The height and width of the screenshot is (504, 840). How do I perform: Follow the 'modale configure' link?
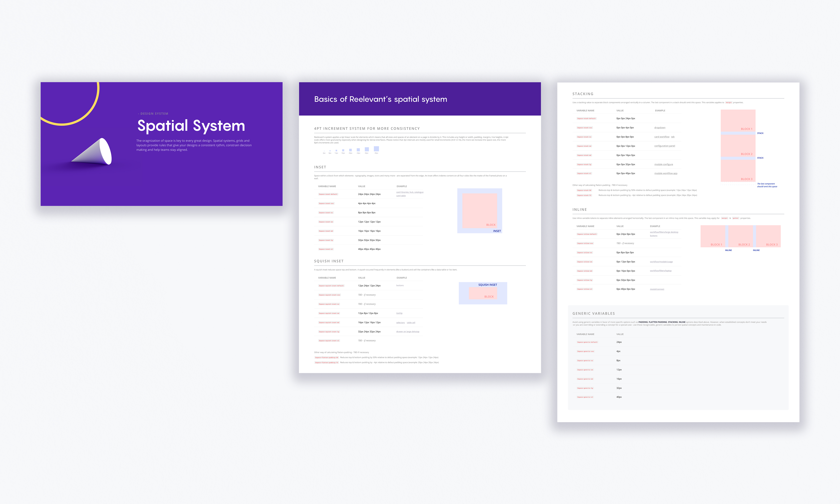pyautogui.click(x=663, y=164)
